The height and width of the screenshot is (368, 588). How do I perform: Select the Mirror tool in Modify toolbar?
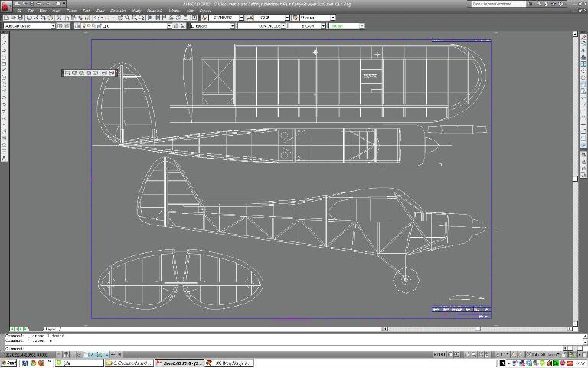coord(583,51)
